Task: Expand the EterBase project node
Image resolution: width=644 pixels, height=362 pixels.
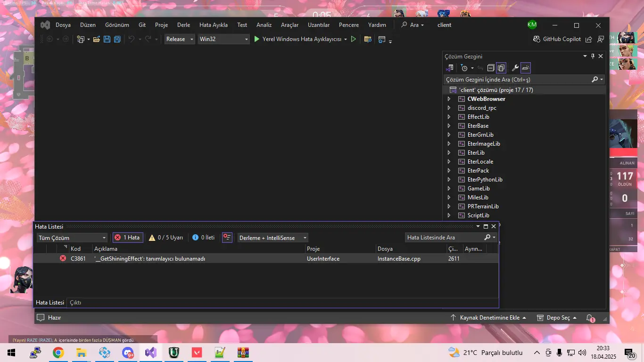Action: (x=449, y=126)
